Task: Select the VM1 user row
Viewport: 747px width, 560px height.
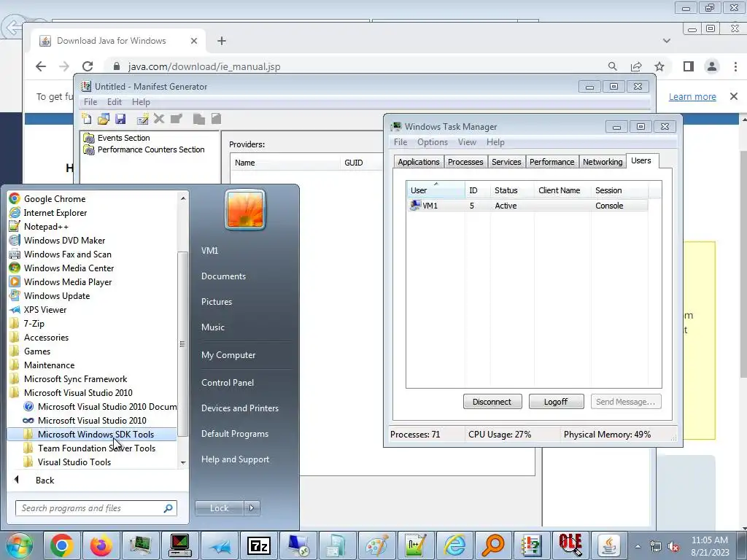Action: click(527, 205)
